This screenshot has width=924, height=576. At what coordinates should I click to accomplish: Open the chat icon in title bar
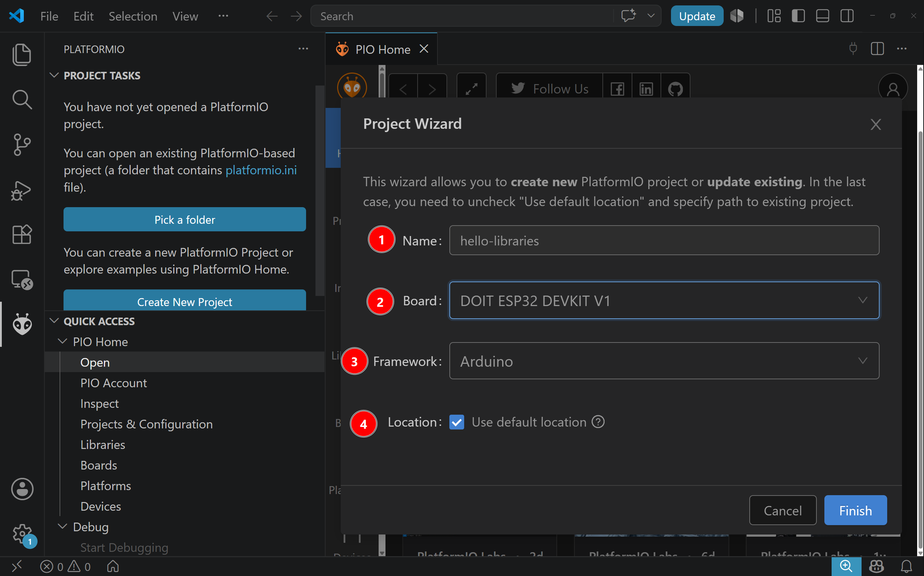[628, 16]
